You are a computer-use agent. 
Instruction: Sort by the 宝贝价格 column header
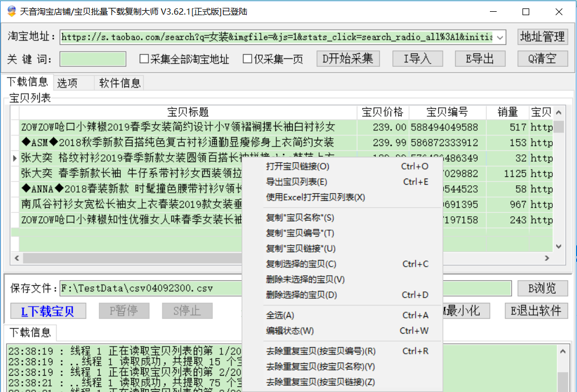click(x=383, y=112)
